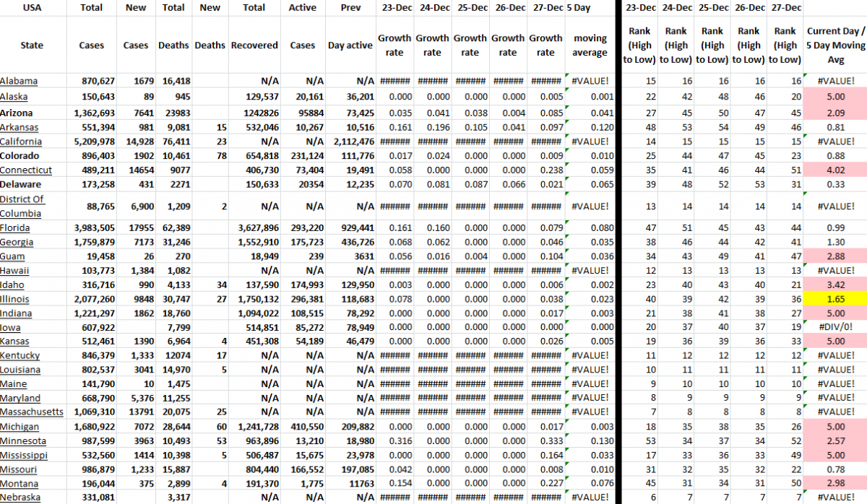Select Guam's pink highlighted 2.88 value

tap(835, 256)
